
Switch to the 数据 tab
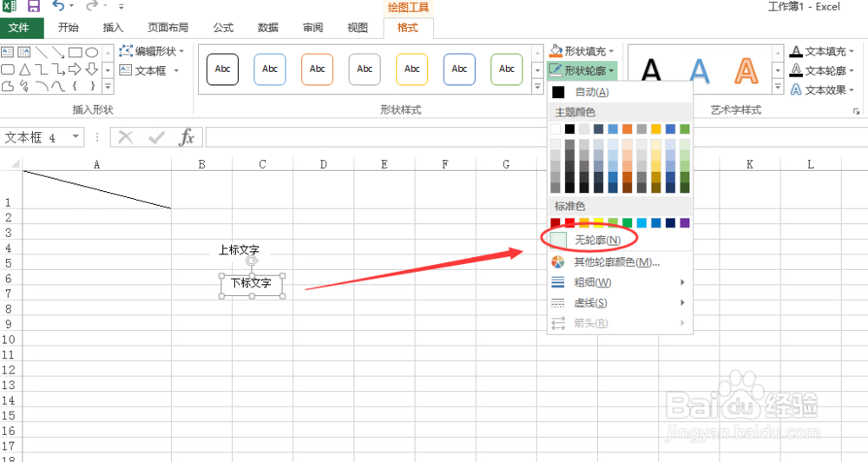tap(268, 28)
